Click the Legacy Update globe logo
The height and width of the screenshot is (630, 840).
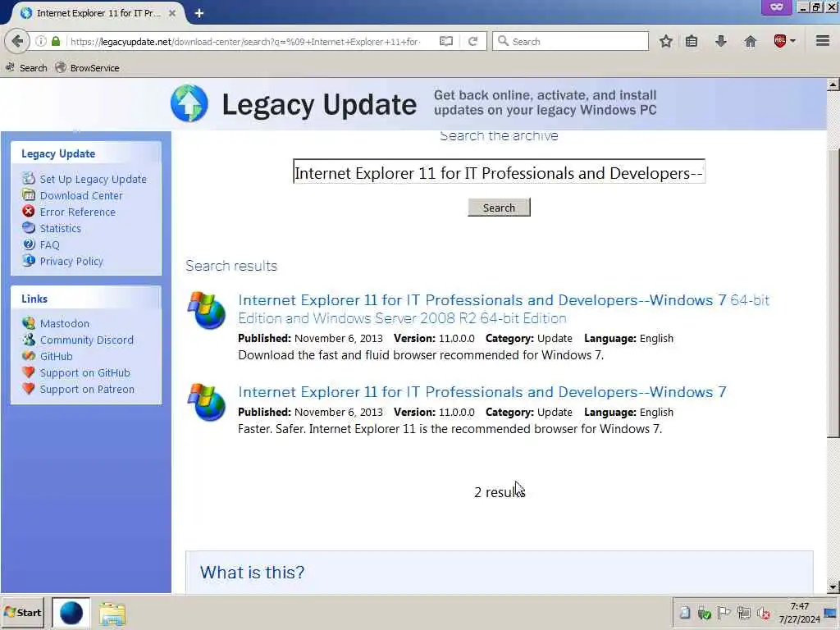click(x=189, y=103)
